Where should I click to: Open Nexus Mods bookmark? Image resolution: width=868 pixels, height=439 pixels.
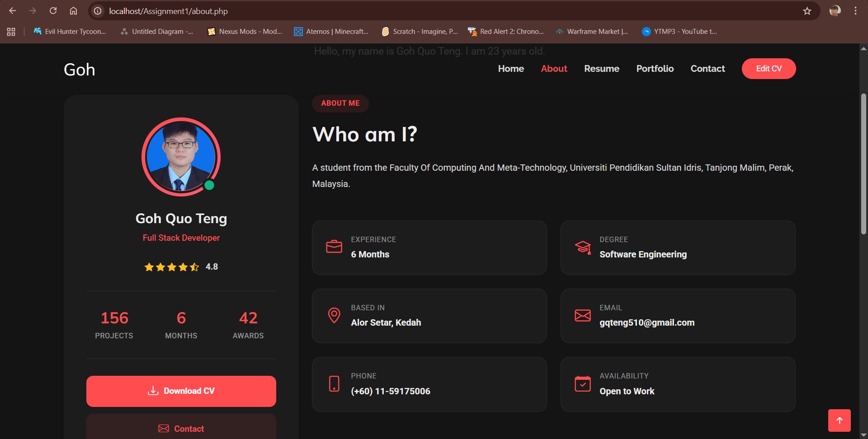coord(245,32)
